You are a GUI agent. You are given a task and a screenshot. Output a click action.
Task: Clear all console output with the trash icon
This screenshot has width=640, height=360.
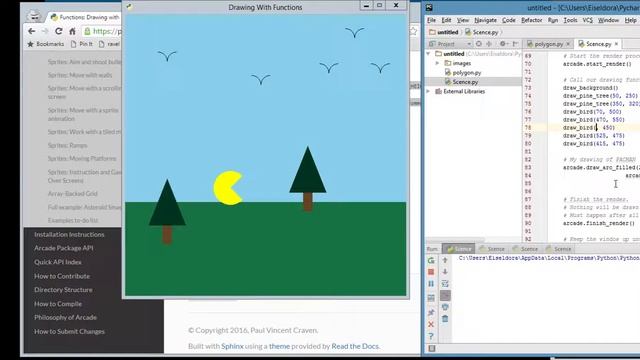point(445,319)
